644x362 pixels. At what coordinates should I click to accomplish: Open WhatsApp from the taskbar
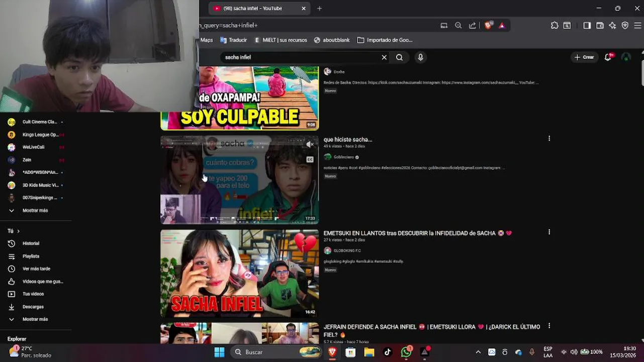coord(406,352)
